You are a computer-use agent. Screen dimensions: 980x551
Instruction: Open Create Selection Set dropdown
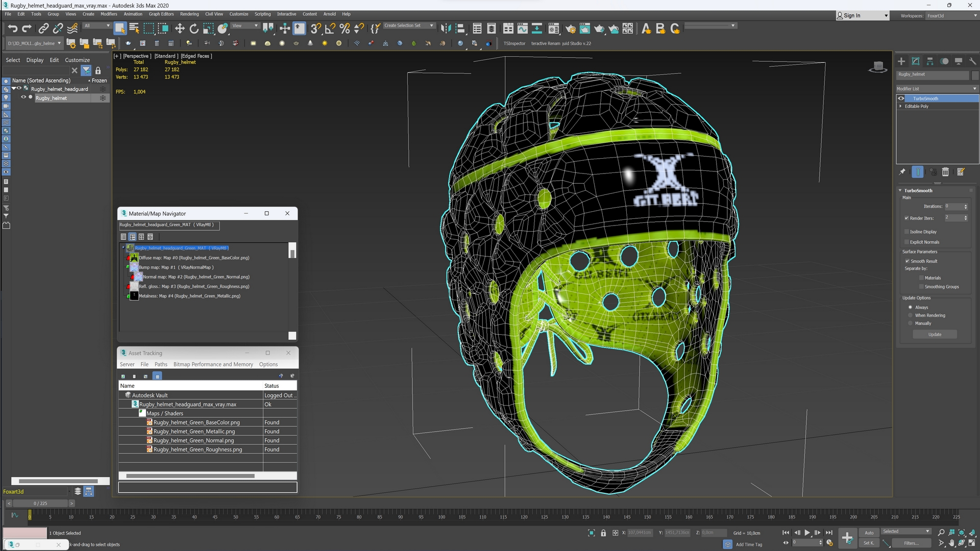pyautogui.click(x=409, y=26)
